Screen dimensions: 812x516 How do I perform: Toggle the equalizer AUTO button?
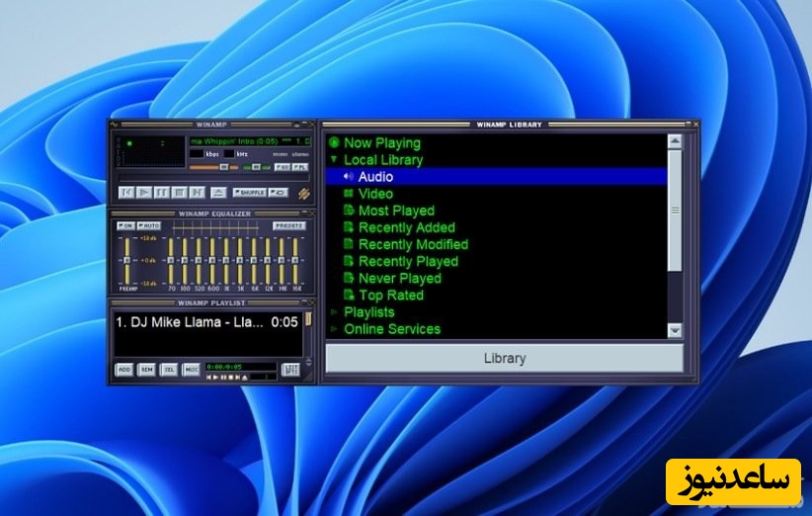[x=148, y=226]
